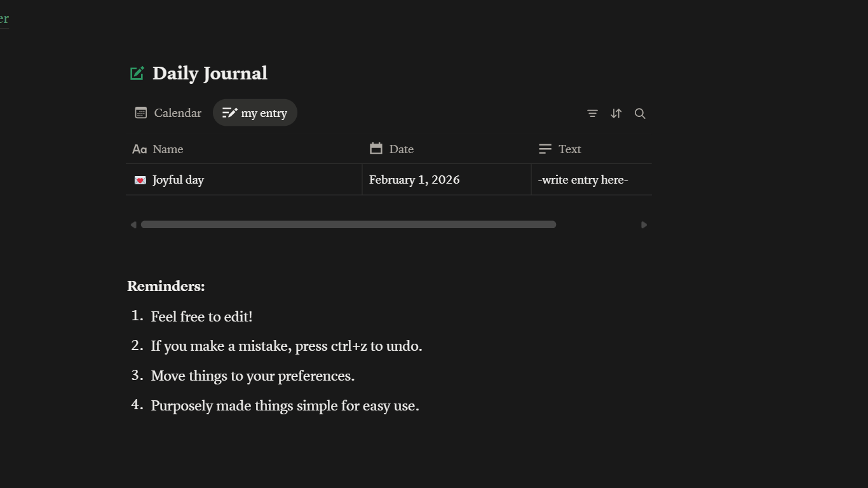The height and width of the screenshot is (488, 868).
Task: Click the -write entry here- text cell
Action: point(583,180)
